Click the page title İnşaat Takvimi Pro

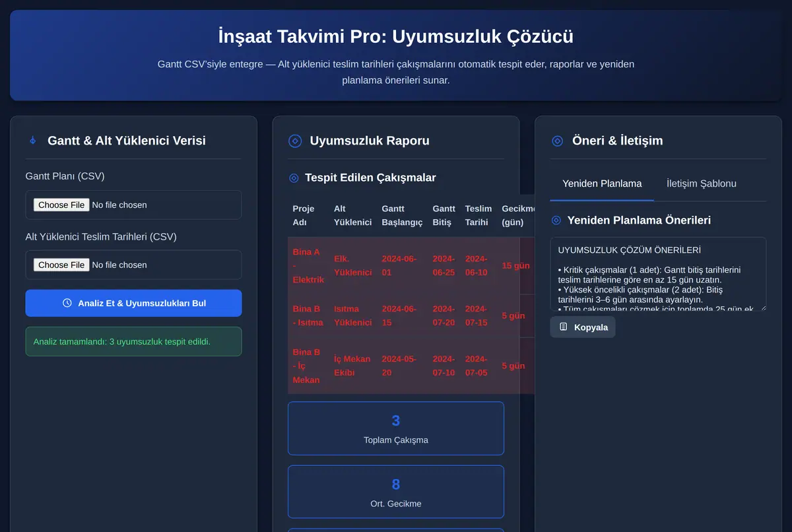point(396,36)
